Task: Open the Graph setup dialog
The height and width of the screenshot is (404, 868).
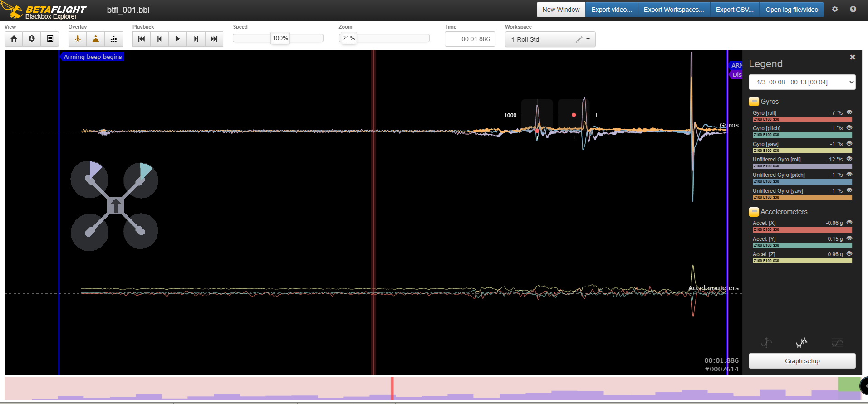Action: (x=802, y=361)
